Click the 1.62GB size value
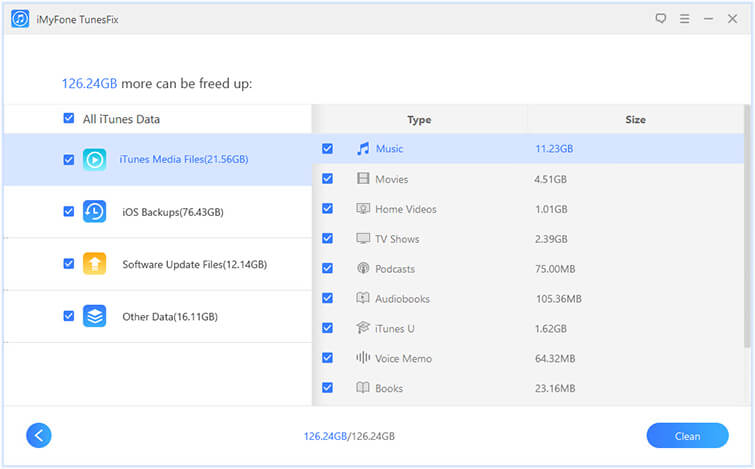The image size is (755, 469). point(551,328)
